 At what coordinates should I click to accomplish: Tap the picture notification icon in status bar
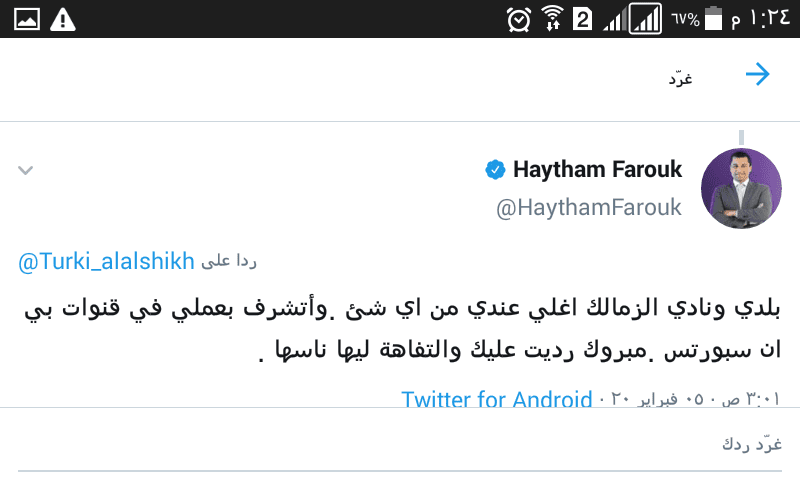pos(27,20)
